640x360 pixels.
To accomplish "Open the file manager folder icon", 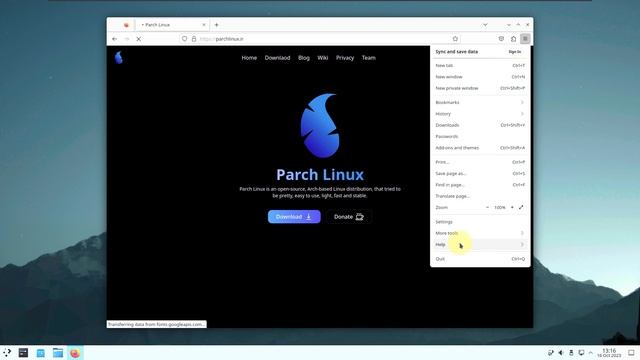I will click(x=58, y=353).
